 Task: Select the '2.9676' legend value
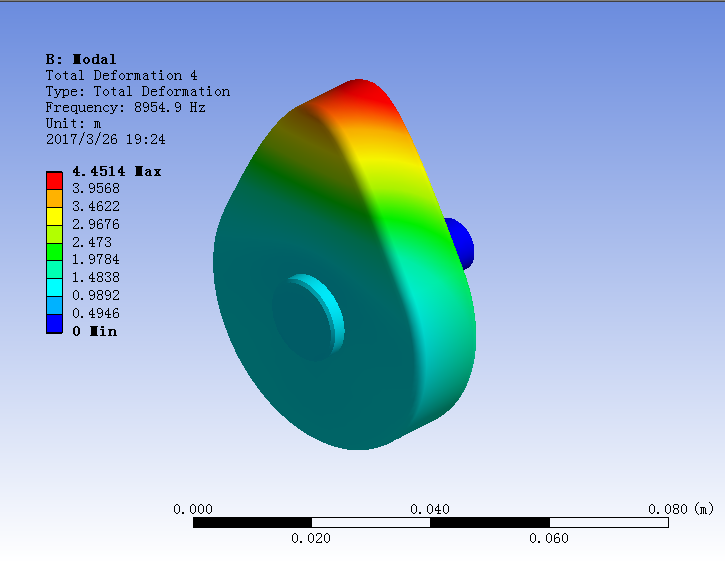pyautogui.click(x=96, y=224)
